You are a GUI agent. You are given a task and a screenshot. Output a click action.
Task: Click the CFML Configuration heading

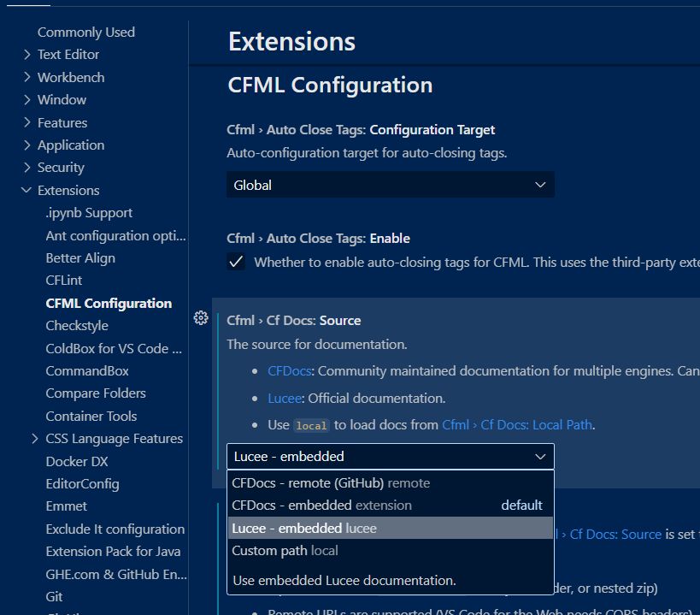[x=330, y=85]
